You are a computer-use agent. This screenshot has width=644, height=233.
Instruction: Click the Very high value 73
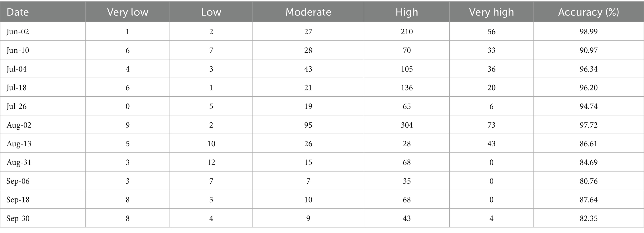tap(491, 125)
